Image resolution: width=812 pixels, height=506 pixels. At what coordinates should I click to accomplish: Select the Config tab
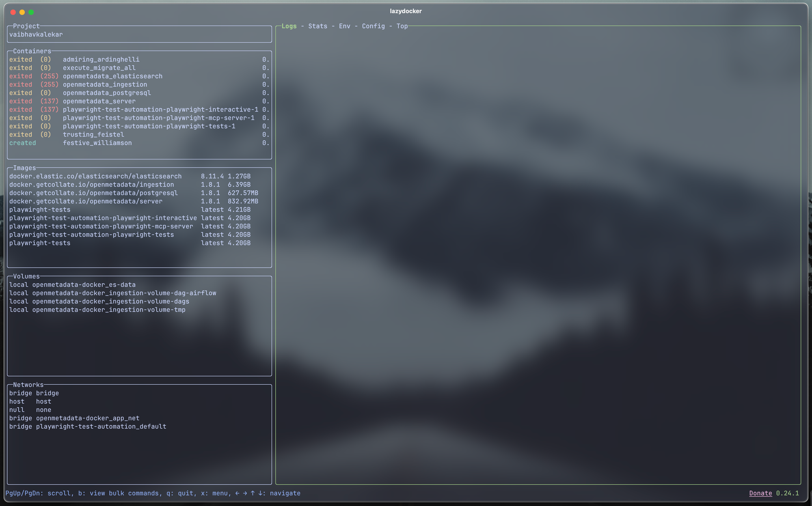(373, 26)
